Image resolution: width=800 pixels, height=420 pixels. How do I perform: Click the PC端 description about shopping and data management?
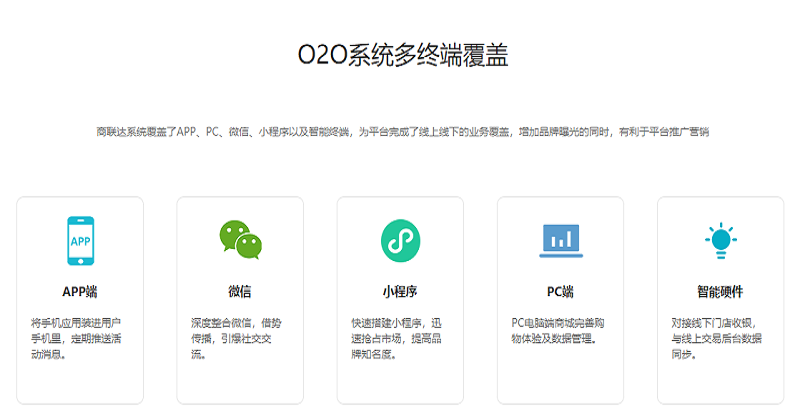[560, 330]
